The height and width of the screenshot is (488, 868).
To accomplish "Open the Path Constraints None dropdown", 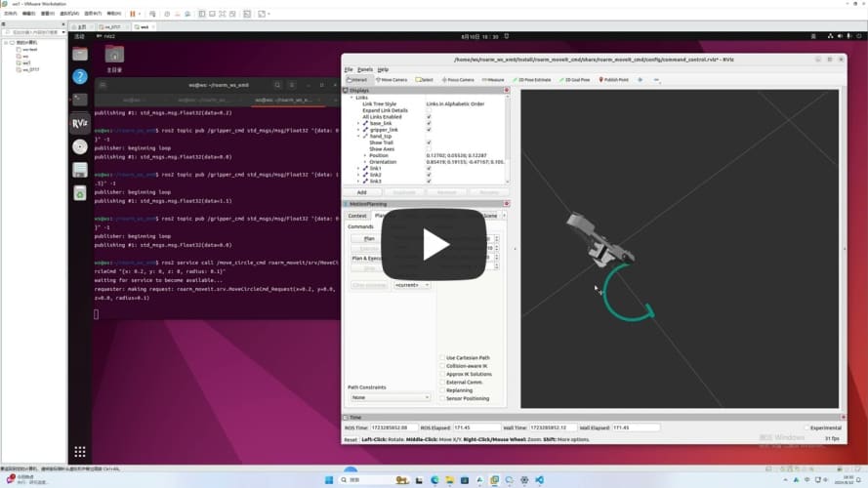I will click(x=390, y=397).
